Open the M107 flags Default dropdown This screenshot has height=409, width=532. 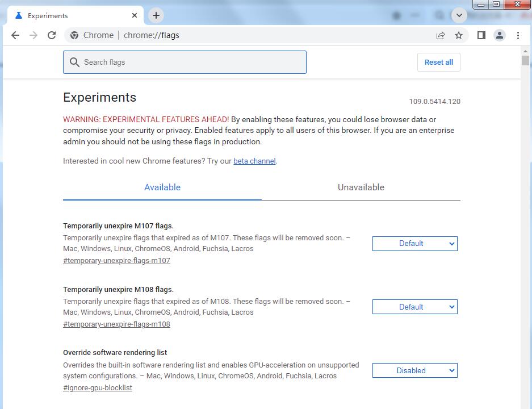pyautogui.click(x=414, y=244)
